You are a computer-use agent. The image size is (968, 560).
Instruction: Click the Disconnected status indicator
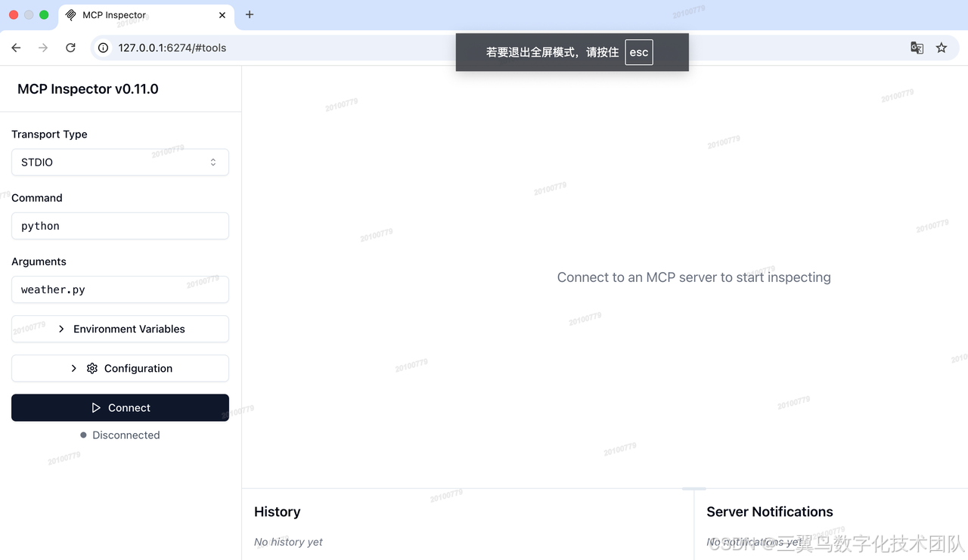[119, 435]
